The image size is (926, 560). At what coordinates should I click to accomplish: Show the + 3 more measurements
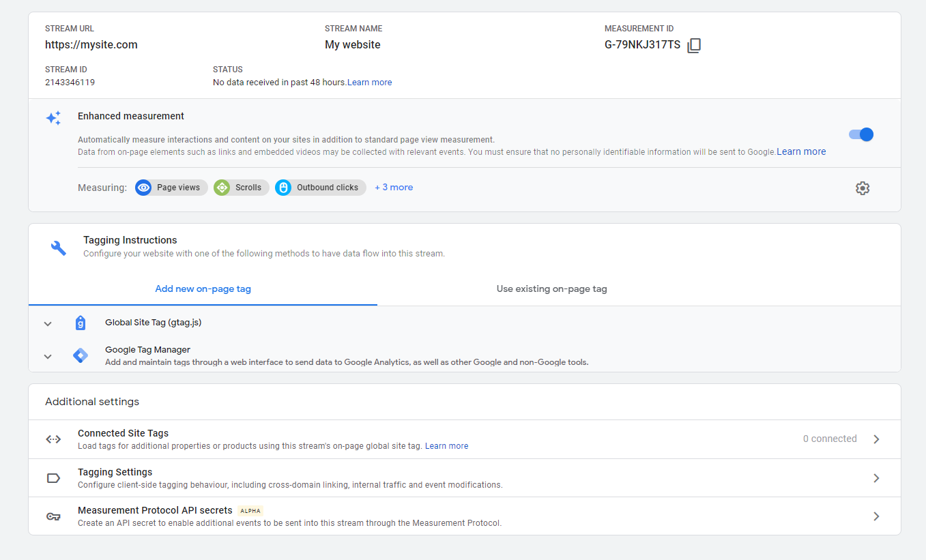click(x=394, y=188)
